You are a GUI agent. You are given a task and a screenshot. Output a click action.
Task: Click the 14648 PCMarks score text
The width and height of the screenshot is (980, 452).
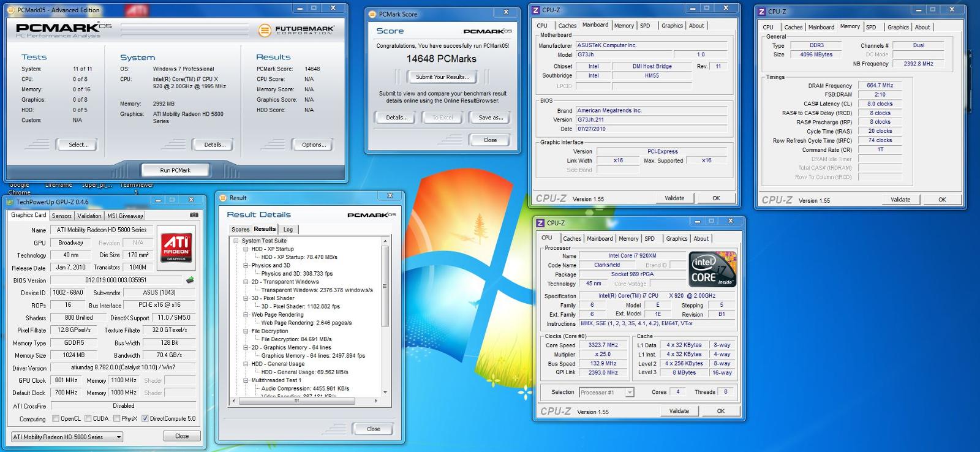(x=441, y=59)
